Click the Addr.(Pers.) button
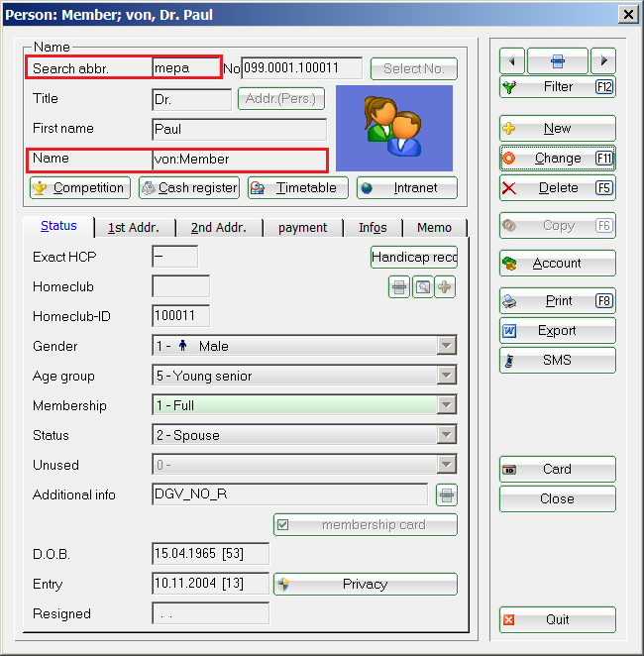Viewport: 644px width, 656px height. pos(281,99)
